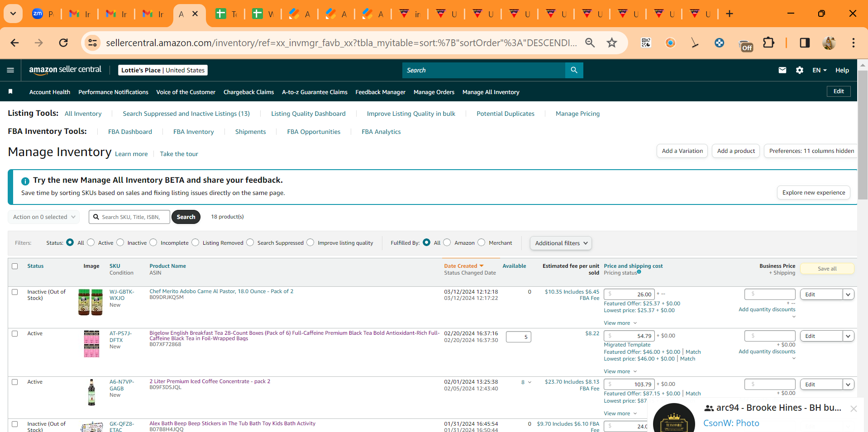This screenshot has height=432, width=868.
Task: Click the bookmark flag icon in favorites bar
Action: 10,92
